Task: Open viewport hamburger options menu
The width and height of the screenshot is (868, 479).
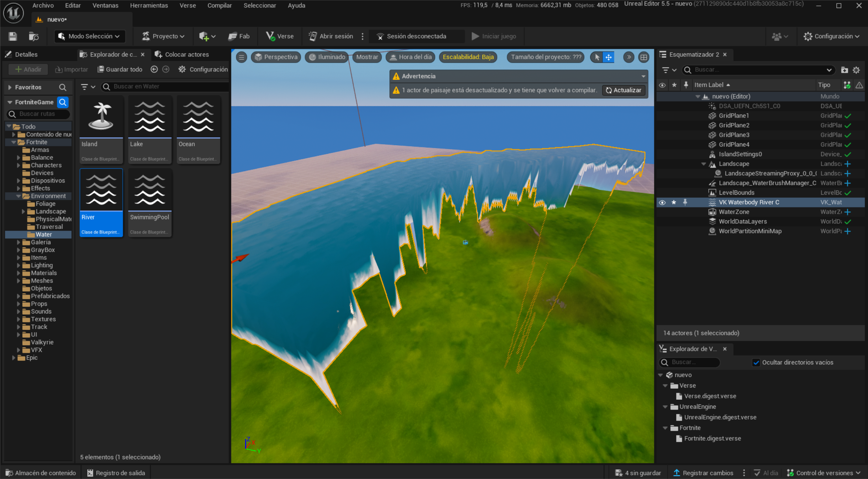Action: tap(241, 57)
